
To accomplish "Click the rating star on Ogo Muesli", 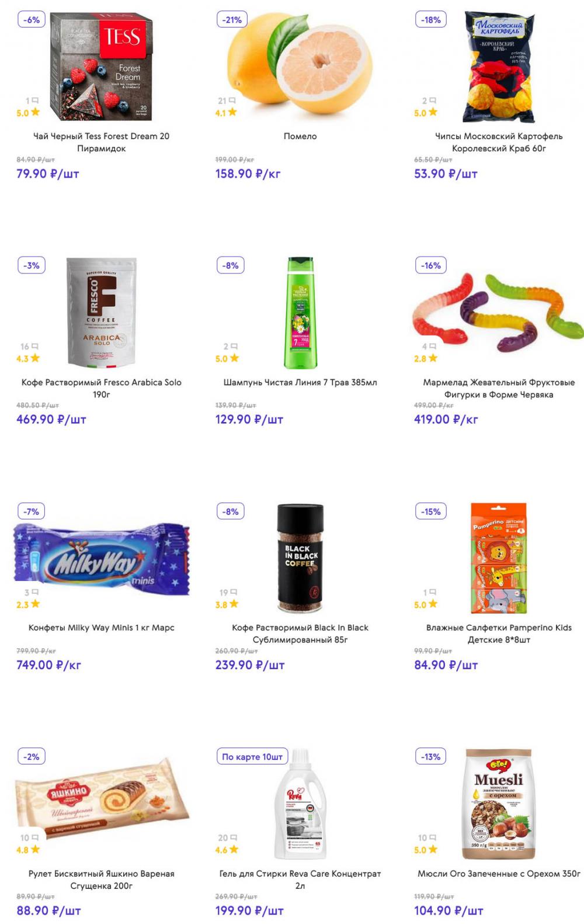I will 433,850.
